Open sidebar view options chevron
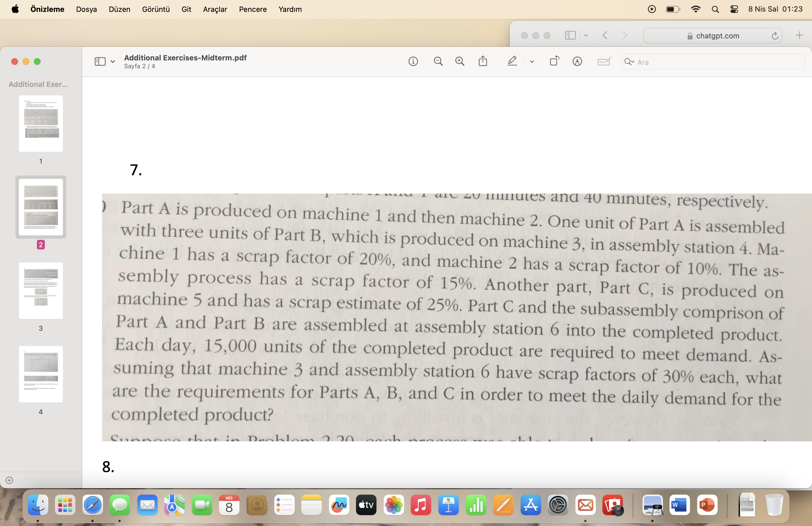Image resolution: width=812 pixels, height=526 pixels. coord(112,62)
